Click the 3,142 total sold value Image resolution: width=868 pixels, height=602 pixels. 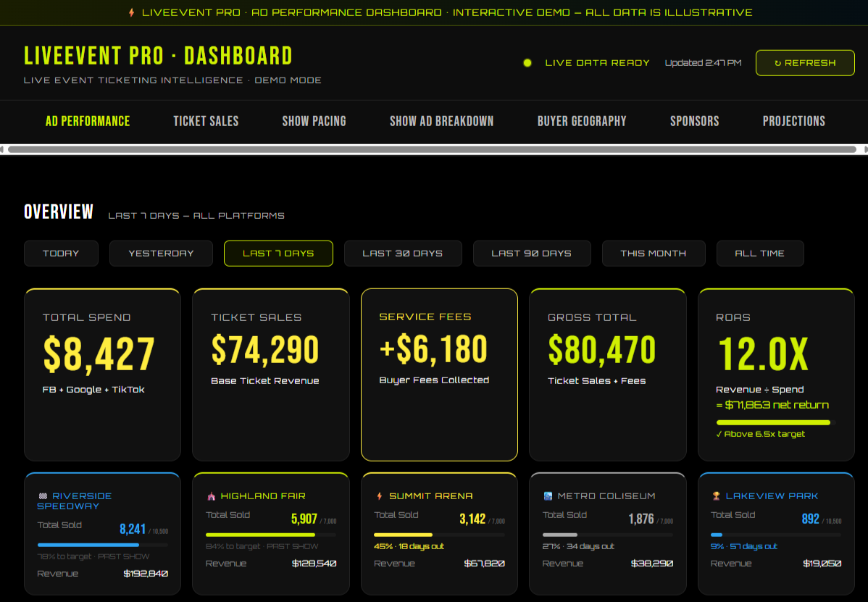tap(472, 519)
